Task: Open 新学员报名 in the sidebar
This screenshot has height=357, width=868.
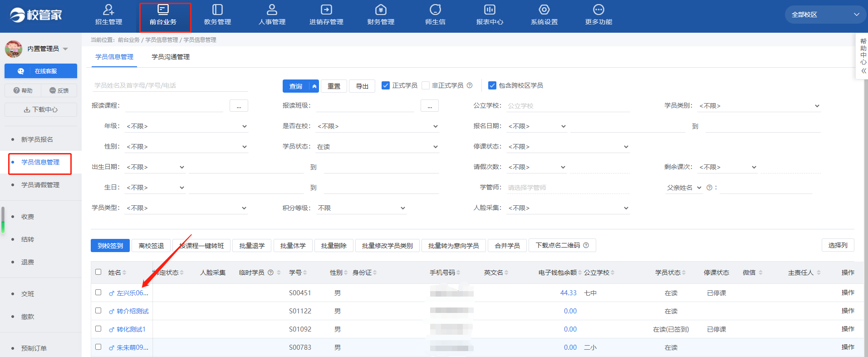Action: 37,139
